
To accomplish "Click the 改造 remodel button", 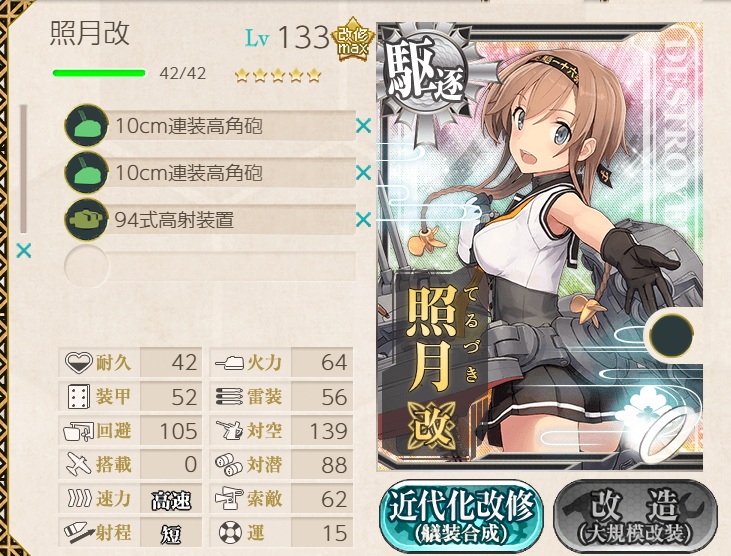I will [635, 516].
